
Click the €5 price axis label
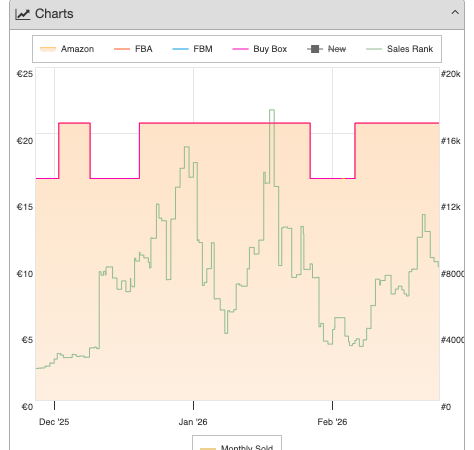pos(27,340)
